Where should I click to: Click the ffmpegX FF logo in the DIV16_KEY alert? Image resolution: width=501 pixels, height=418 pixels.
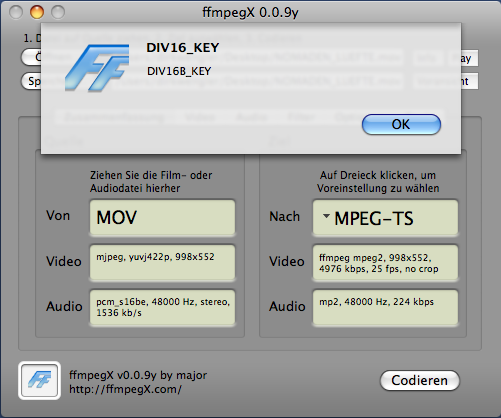97,68
